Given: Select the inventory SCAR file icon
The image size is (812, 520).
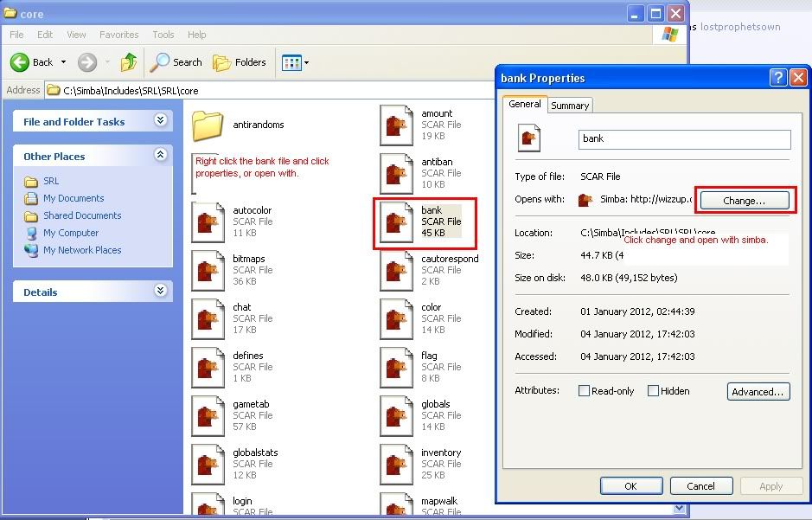Looking at the screenshot, I should pos(396,465).
